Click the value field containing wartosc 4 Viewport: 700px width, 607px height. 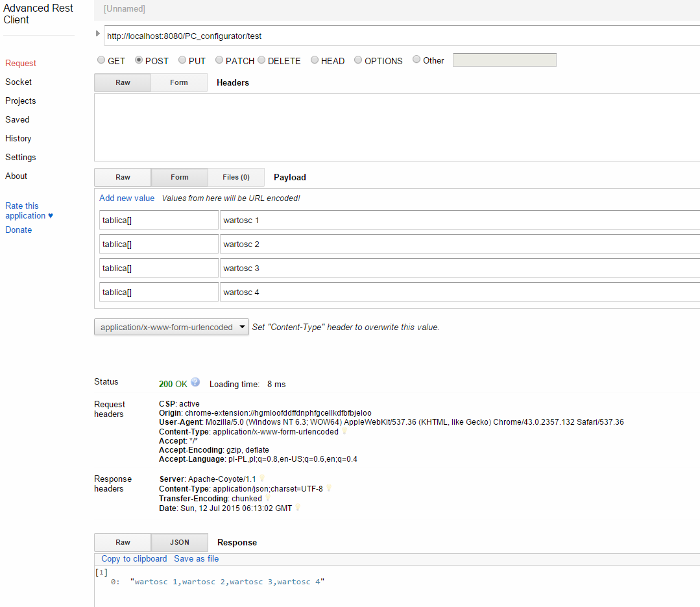460,292
